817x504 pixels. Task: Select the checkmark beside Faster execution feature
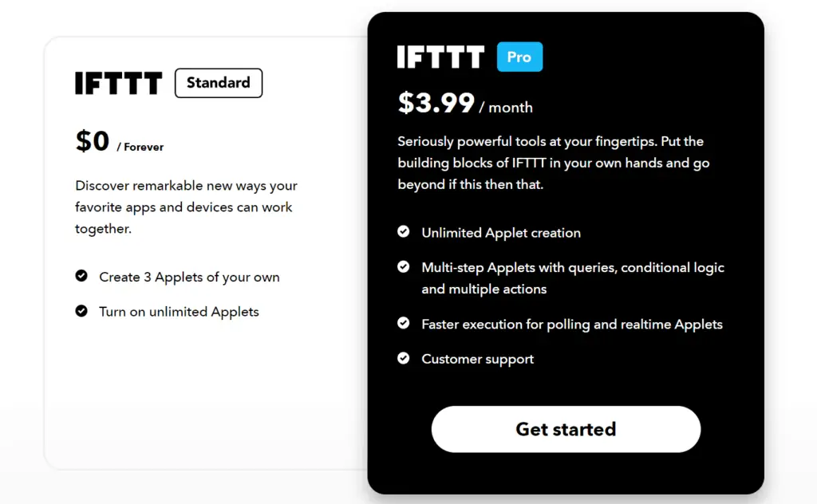404,324
